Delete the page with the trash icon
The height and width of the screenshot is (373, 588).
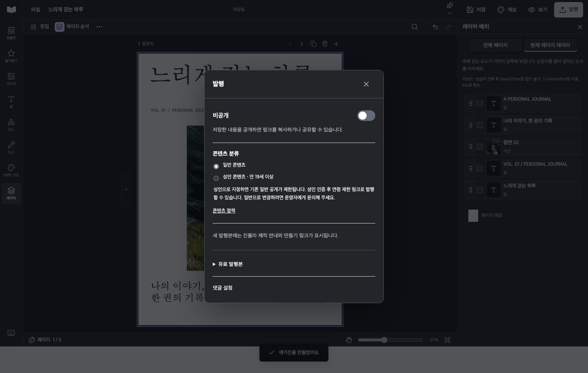point(325,44)
